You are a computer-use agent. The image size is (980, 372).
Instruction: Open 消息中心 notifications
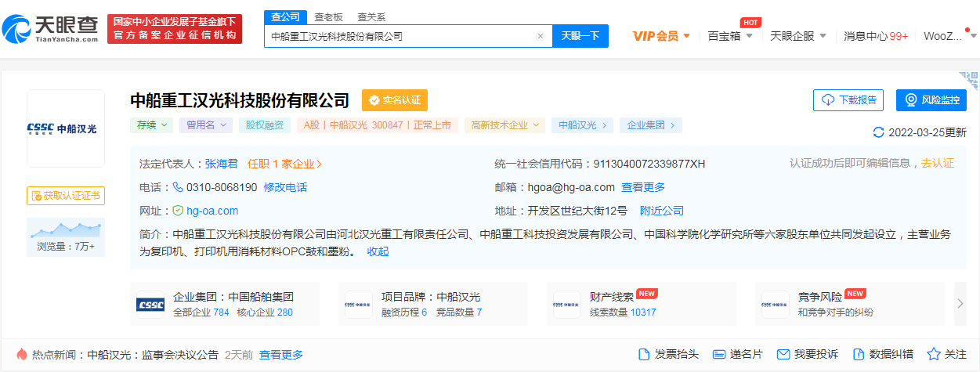pos(876,36)
